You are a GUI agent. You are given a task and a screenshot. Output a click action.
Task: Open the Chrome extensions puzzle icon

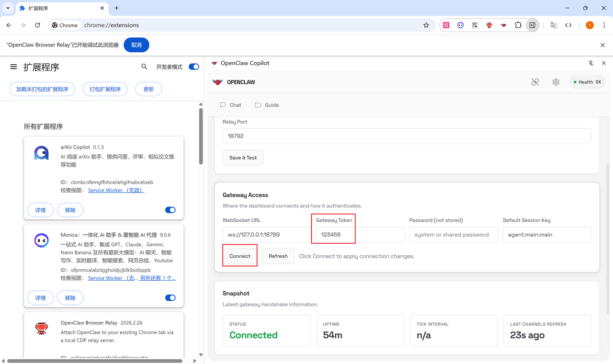click(x=518, y=25)
